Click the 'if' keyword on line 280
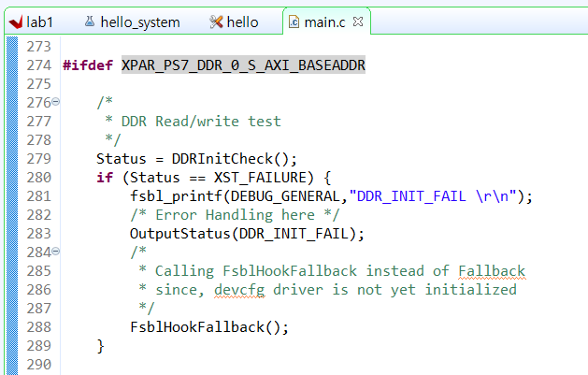 click(105, 178)
